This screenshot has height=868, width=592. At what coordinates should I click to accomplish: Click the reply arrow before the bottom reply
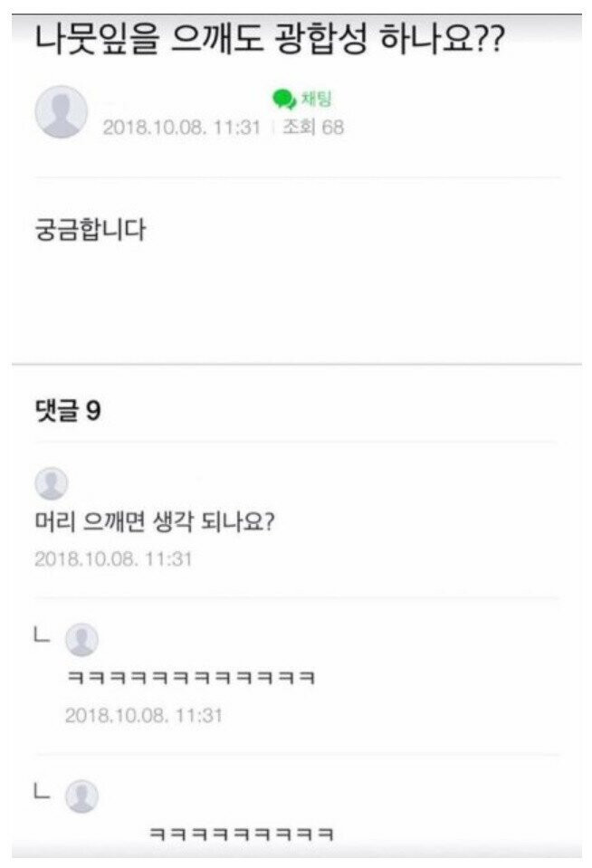pyautogui.click(x=40, y=791)
